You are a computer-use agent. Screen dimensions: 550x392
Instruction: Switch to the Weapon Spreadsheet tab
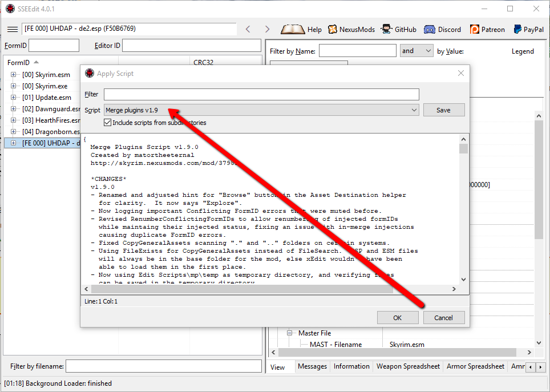click(407, 366)
